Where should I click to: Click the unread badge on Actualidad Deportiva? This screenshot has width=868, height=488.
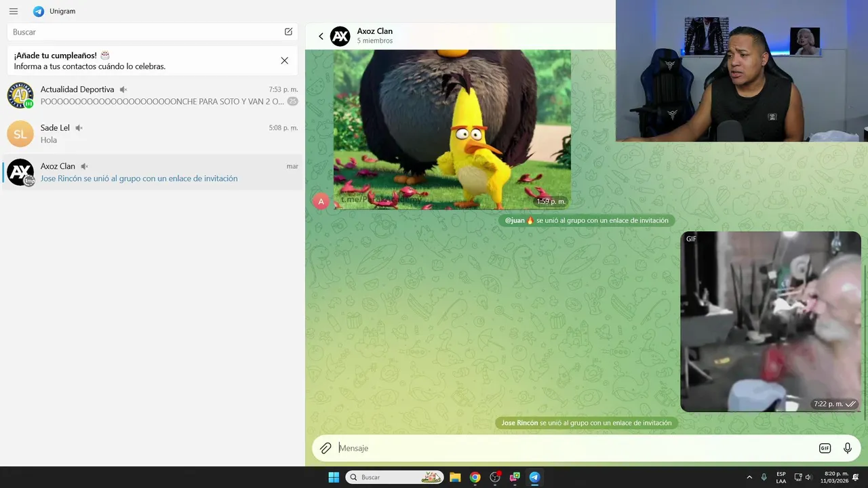(292, 102)
